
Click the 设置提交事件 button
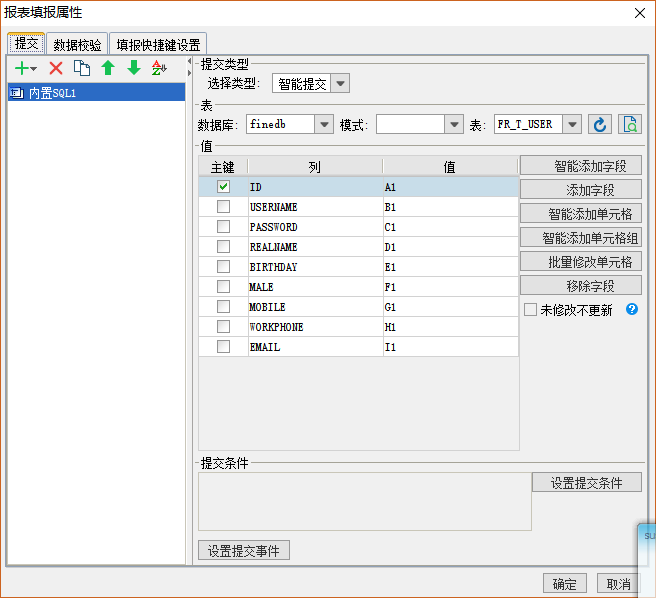(x=243, y=550)
